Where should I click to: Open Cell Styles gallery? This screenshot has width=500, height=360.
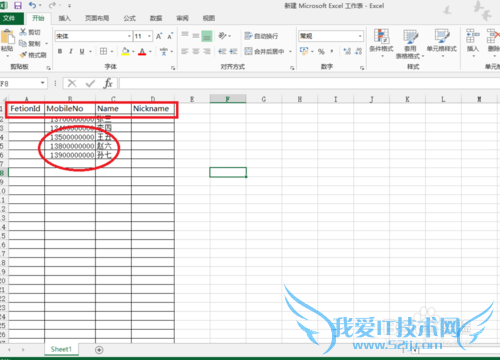(442, 43)
